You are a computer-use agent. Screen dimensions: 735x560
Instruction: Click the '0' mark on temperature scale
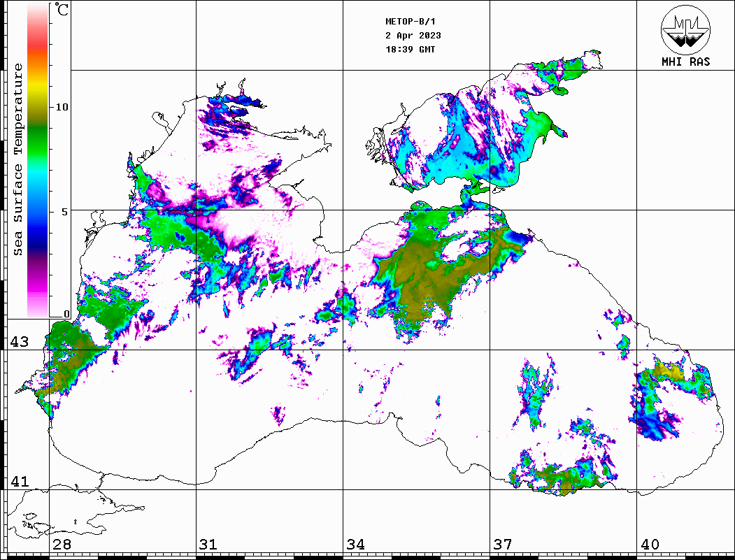[66, 313]
